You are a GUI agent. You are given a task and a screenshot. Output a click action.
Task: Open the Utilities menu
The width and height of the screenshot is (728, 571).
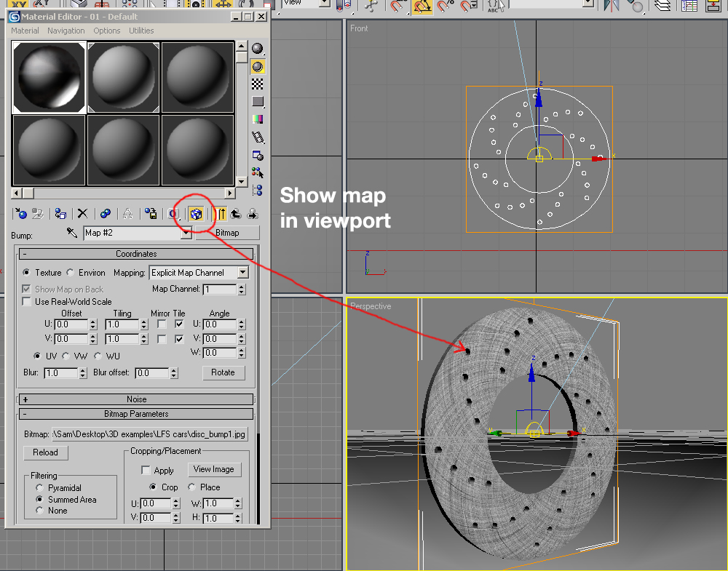[x=141, y=31]
